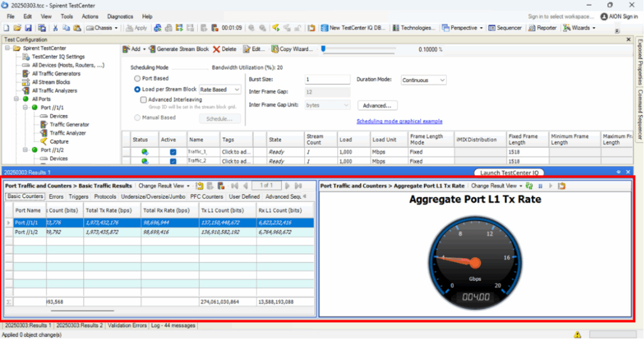Screen dimensions: 644x339
Task: Switch to the PFC Counters tab
Action: [206, 197]
